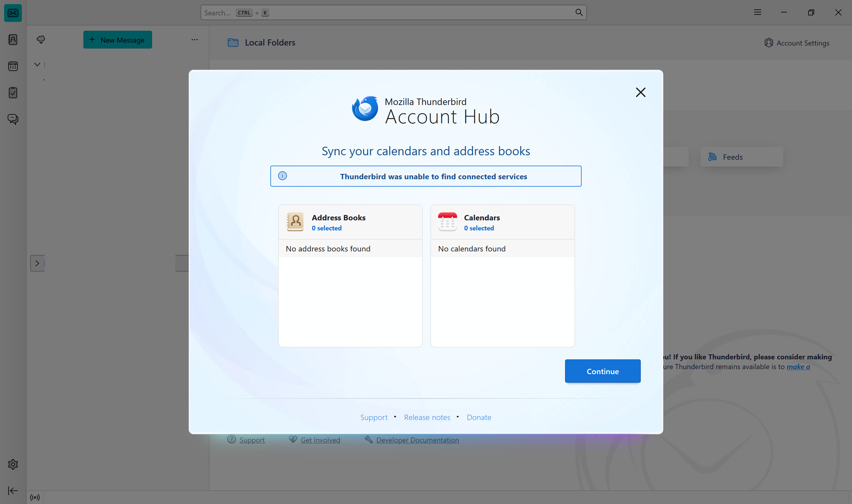
Task: Choose the Feeds account option
Action: tap(742, 157)
